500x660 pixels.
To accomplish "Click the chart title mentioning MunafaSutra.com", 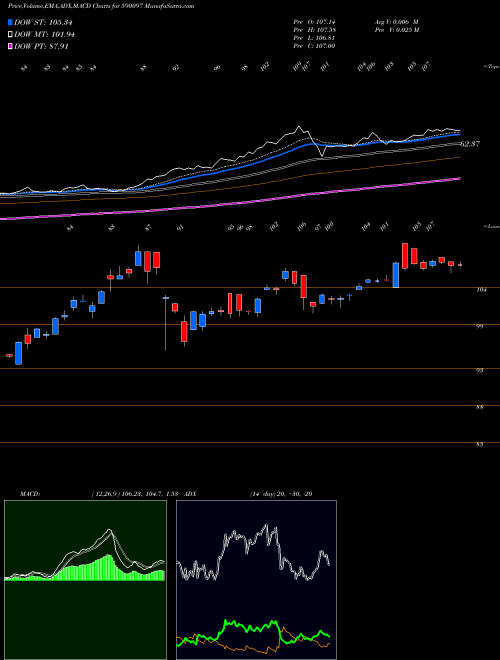I will pyautogui.click(x=101, y=6).
